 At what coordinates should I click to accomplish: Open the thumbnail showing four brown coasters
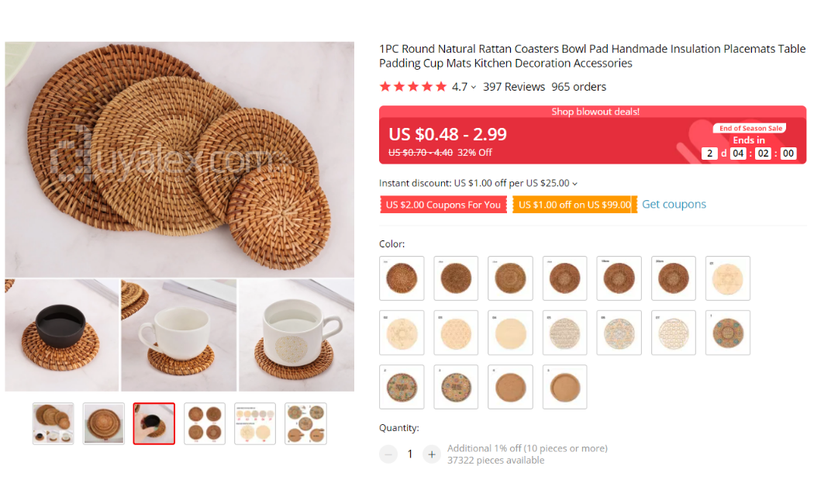205,423
